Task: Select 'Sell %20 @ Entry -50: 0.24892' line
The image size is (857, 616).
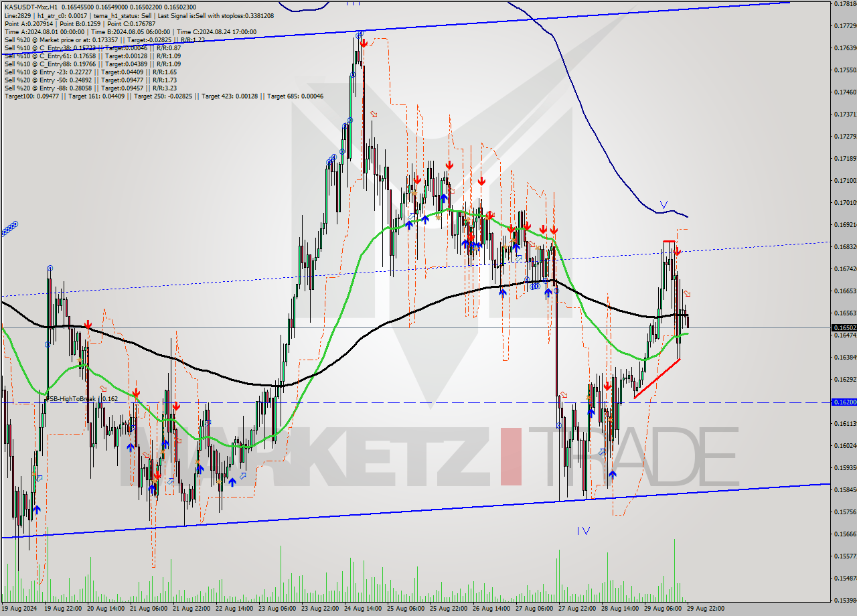Action: click(x=90, y=80)
